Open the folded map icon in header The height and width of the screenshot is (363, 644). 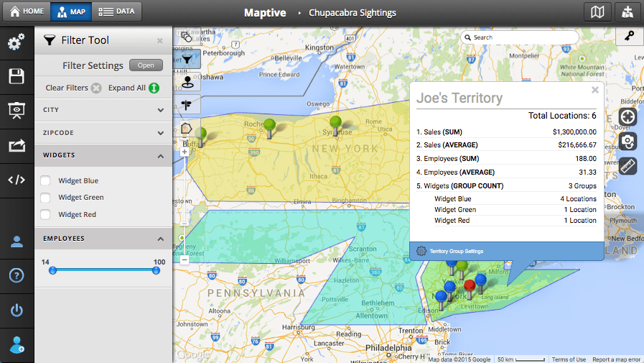(597, 12)
